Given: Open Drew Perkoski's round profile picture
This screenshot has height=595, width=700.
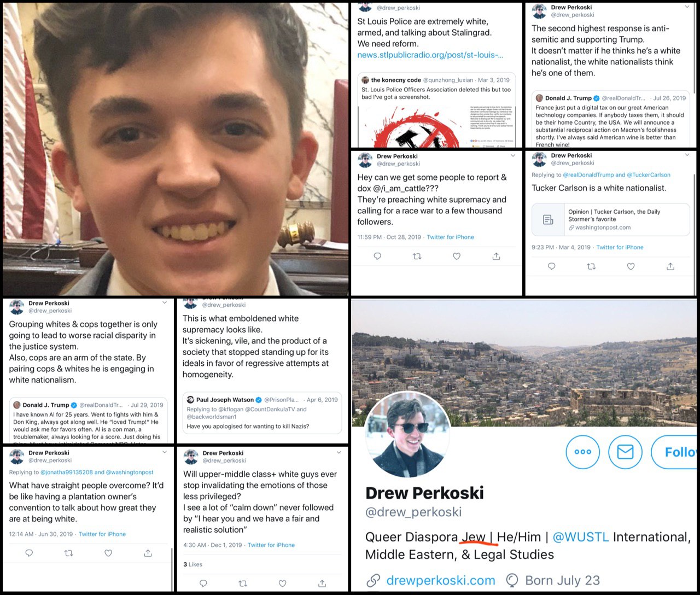Looking at the screenshot, I should pos(407,435).
